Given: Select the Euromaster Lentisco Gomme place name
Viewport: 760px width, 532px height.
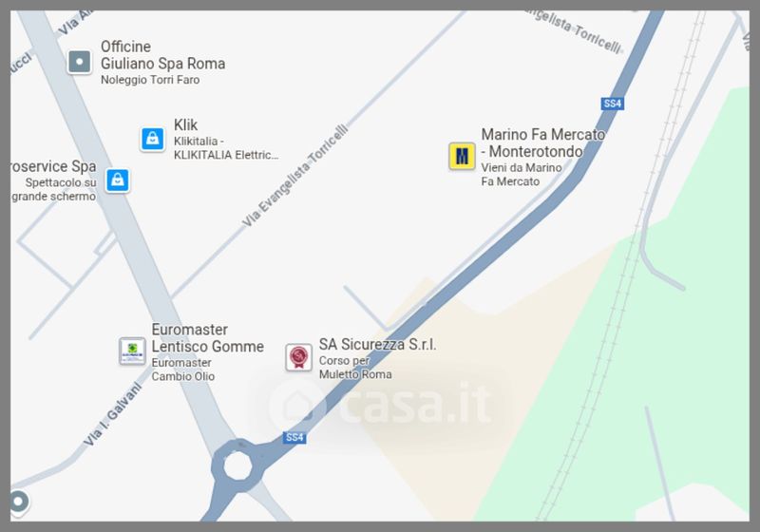Looking at the screenshot, I should pos(208,338).
